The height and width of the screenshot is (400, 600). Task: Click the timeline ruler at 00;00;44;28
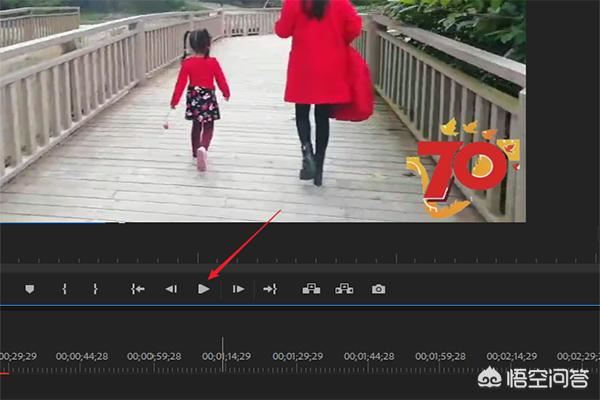(x=82, y=356)
